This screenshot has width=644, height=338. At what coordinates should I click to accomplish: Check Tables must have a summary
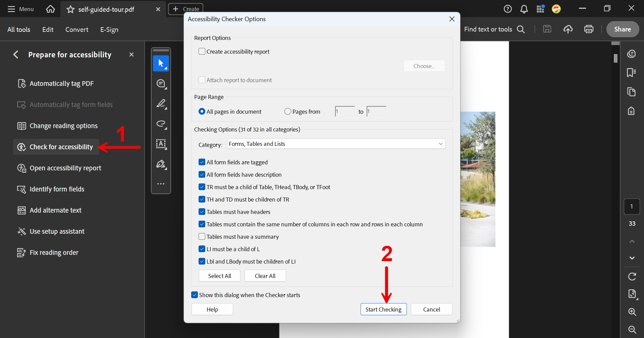click(x=202, y=237)
